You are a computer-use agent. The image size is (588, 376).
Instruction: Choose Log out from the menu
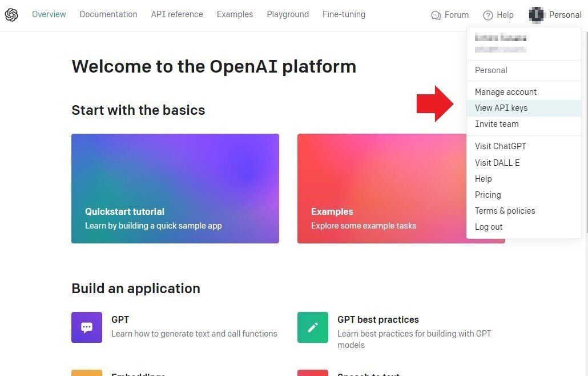524,227
